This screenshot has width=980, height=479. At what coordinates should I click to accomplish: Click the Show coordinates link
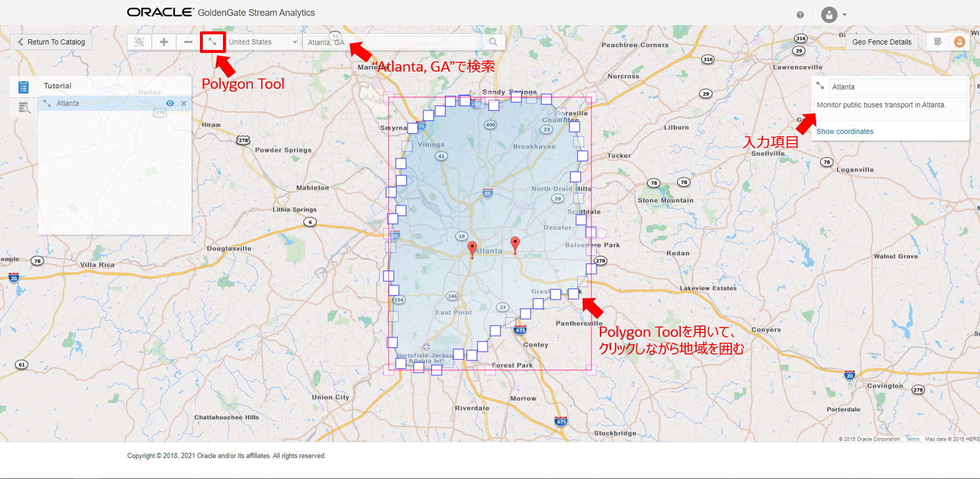pos(845,131)
